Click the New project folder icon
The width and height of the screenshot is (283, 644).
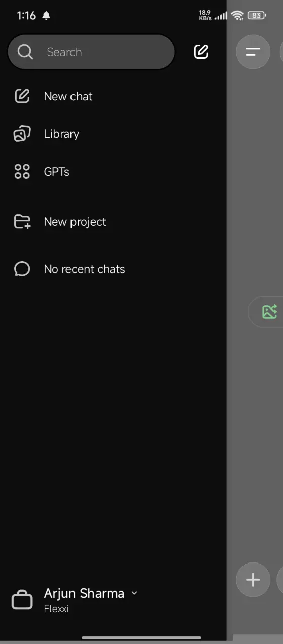point(22,222)
